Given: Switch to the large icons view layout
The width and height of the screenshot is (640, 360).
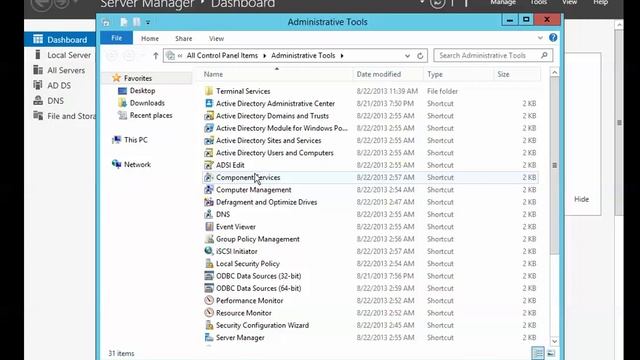Looking at the screenshot, I should click(x=551, y=353).
